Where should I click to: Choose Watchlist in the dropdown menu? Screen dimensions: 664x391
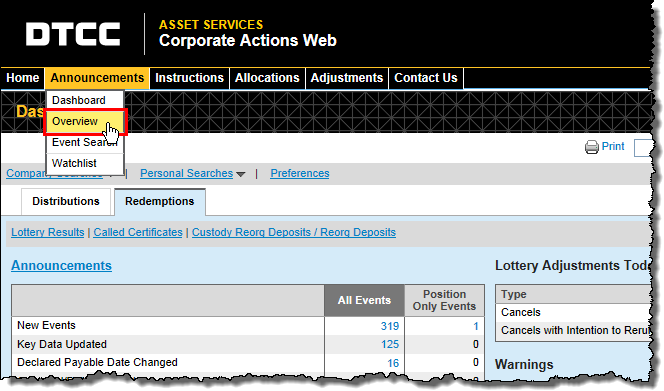85,163
